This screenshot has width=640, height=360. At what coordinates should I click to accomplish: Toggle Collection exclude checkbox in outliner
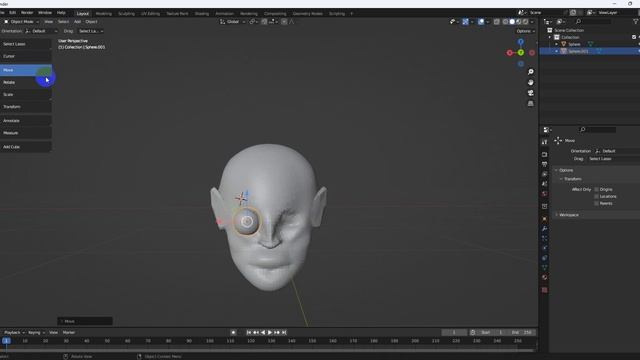[x=634, y=37]
